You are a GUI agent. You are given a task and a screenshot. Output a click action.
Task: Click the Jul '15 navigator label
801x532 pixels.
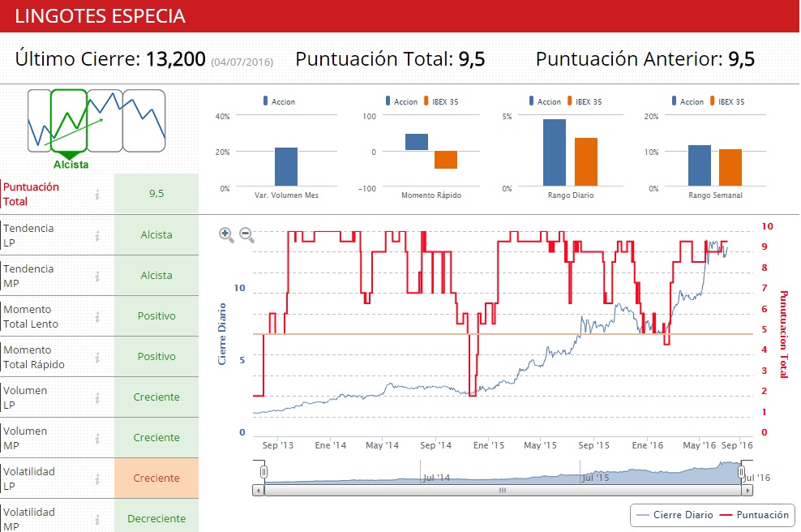click(x=595, y=478)
